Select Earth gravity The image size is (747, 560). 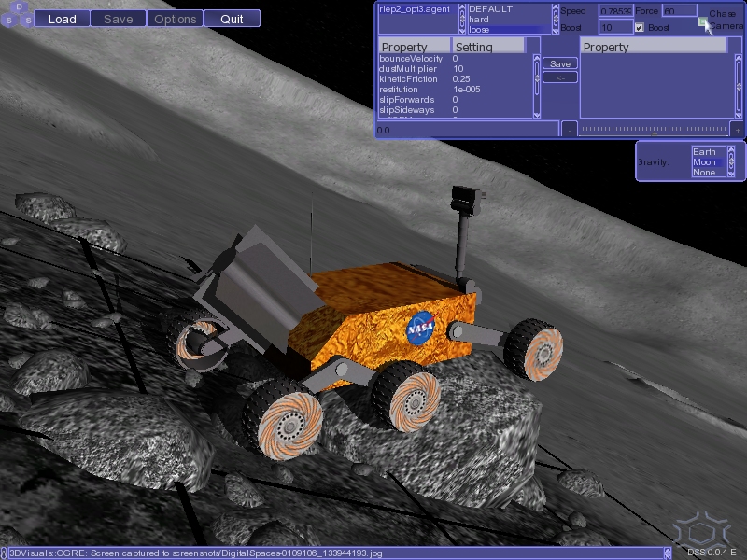coord(709,152)
